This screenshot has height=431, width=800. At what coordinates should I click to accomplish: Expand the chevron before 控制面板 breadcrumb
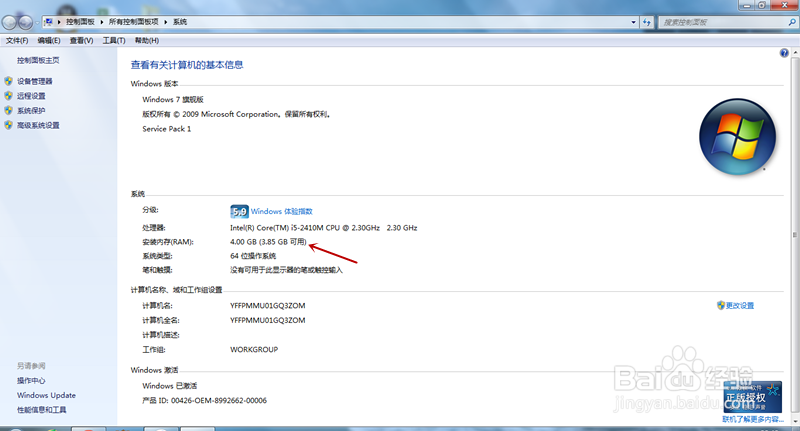click(59, 22)
